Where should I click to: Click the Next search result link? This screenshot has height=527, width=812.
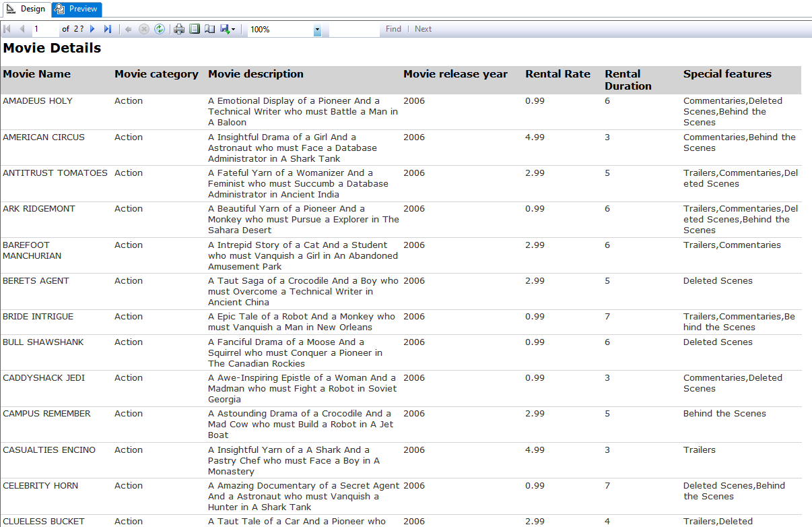point(423,29)
